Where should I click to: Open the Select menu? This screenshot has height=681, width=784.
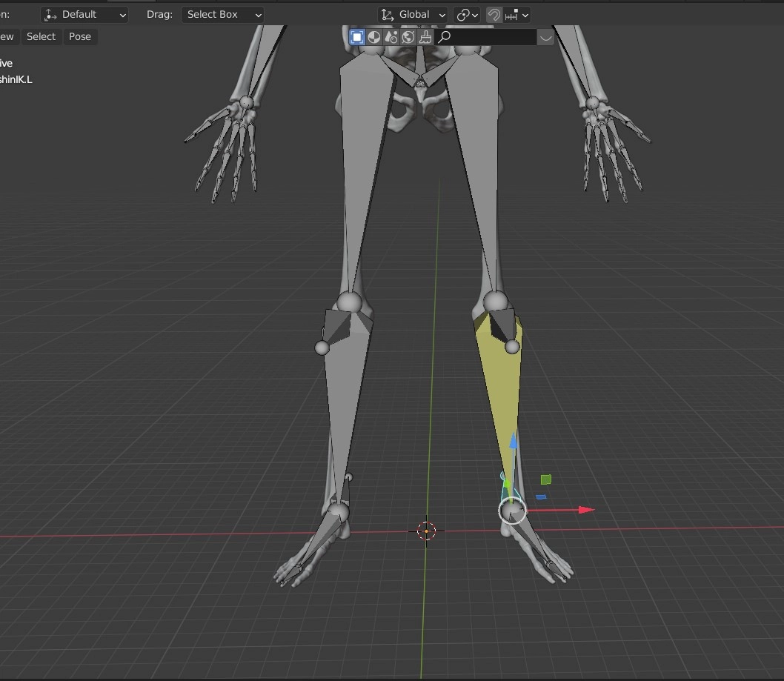[x=41, y=37]
